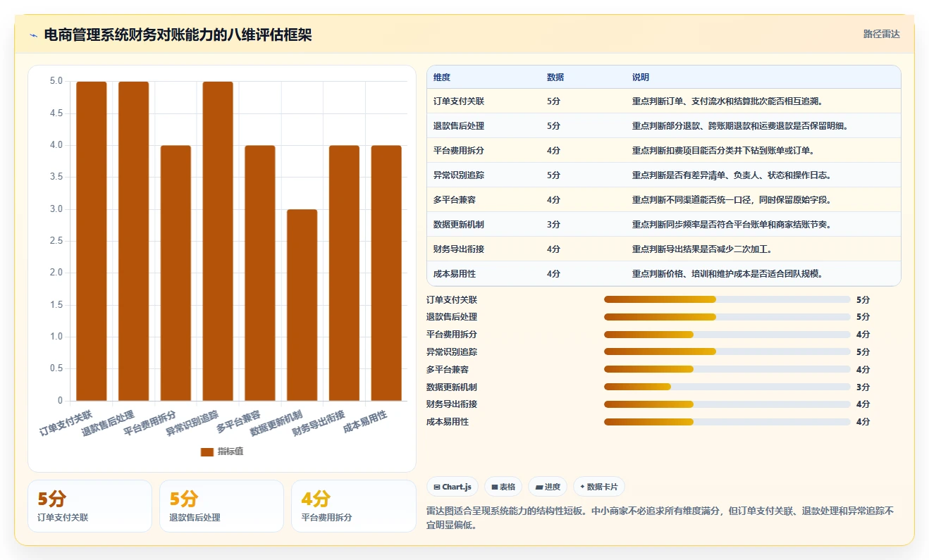Click the 多平台兼容 bar in chart

260,273
